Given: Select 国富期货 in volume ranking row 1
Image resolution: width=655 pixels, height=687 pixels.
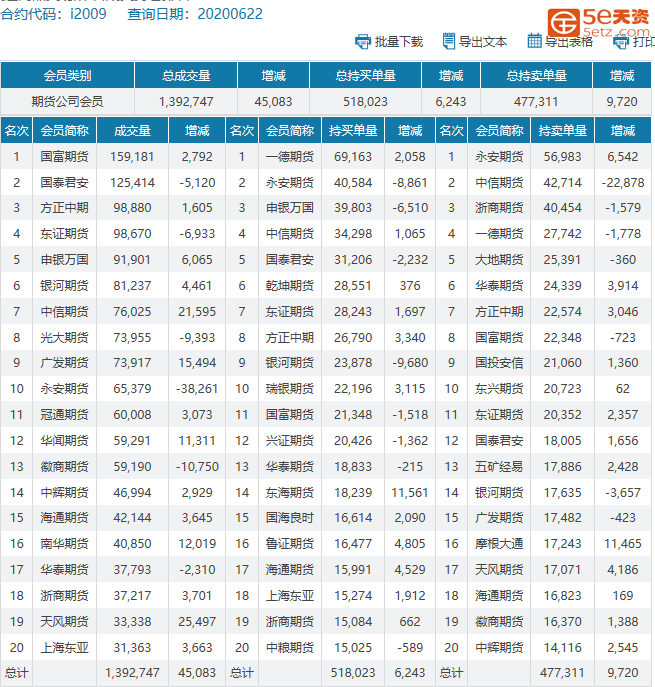Looking at the screenshot, I should coord(64,156).
